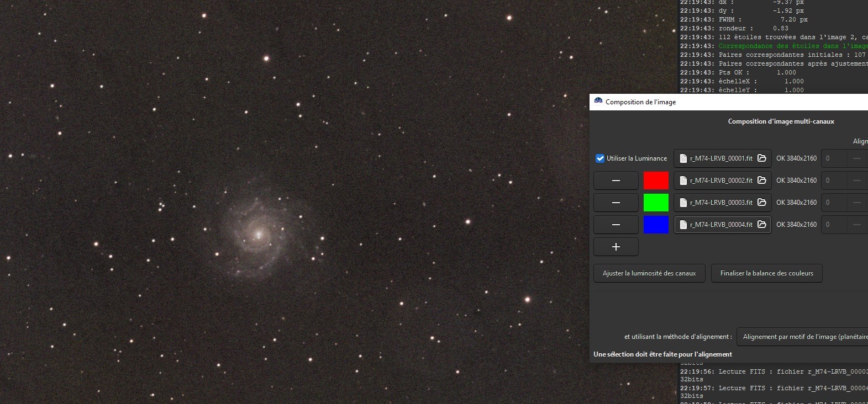Click Finaliser la balance des couleurs
868x404 pixels.
pos(767,273)
